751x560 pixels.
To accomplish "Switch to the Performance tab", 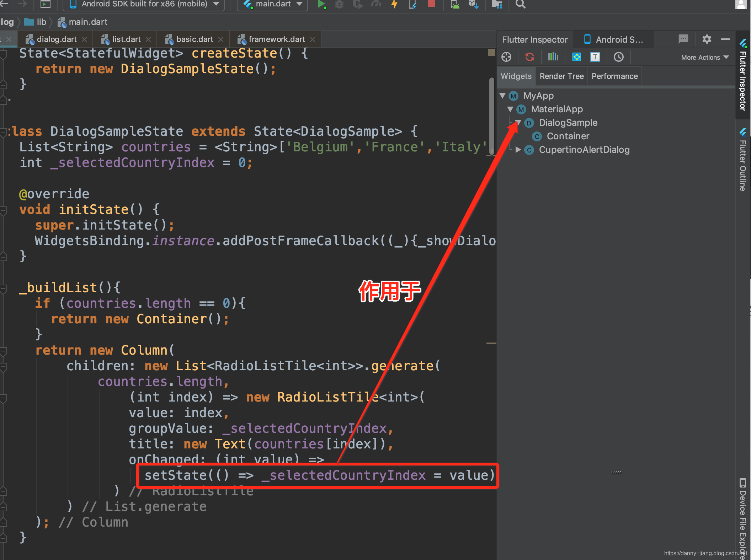I will click(x=614, y=76).
